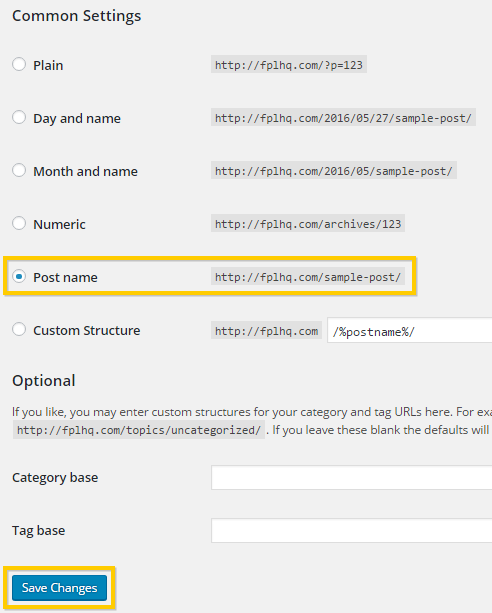Screen dimensions: 492x613
Task: Select the Plain permalink radio button
Action: pos(19,64)
